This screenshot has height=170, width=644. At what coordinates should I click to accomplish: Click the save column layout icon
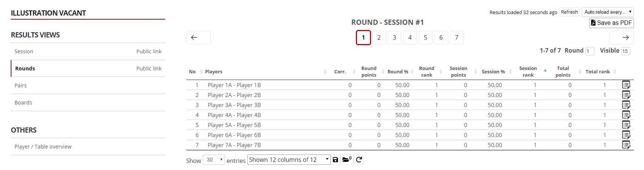[336, 160]
